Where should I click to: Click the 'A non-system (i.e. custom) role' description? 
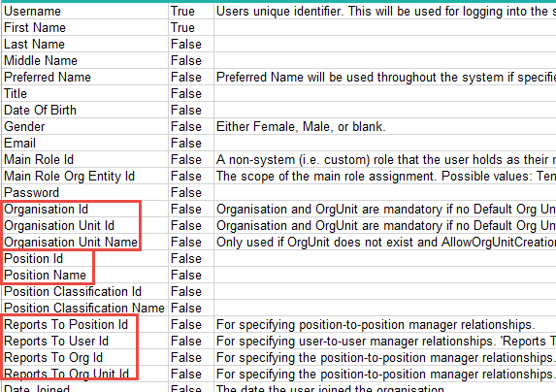coord(385,159)
